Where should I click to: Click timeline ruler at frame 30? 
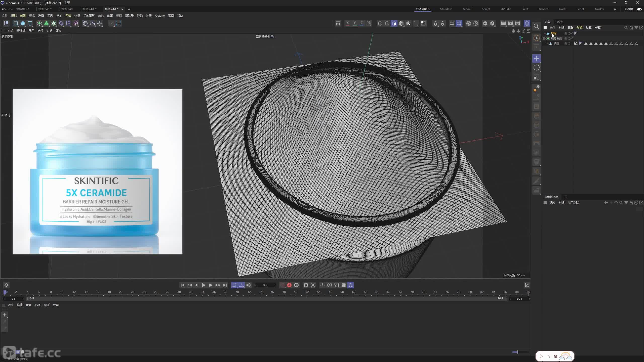click(x=179, y=292)
